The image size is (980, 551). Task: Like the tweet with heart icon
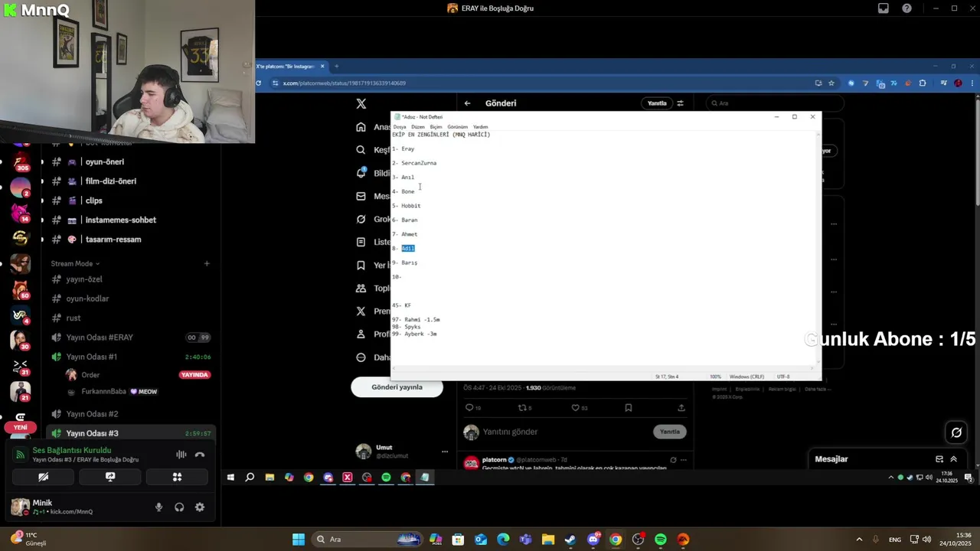click(576, 408)
